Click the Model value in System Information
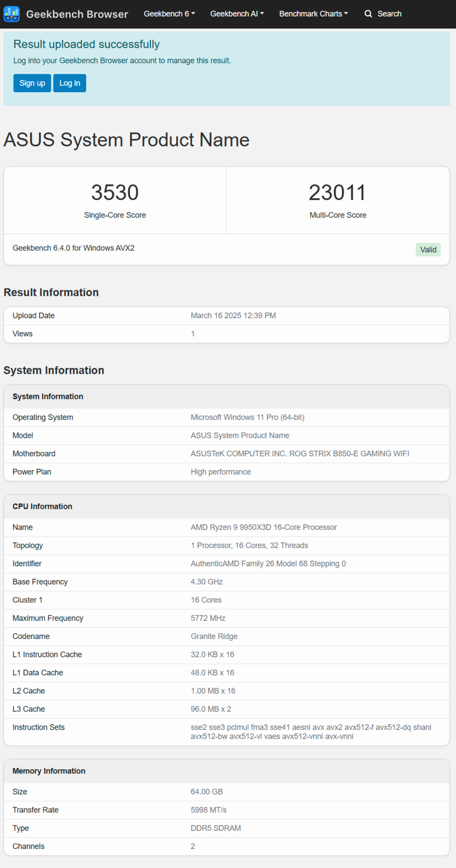 click(x=240, y=436)
